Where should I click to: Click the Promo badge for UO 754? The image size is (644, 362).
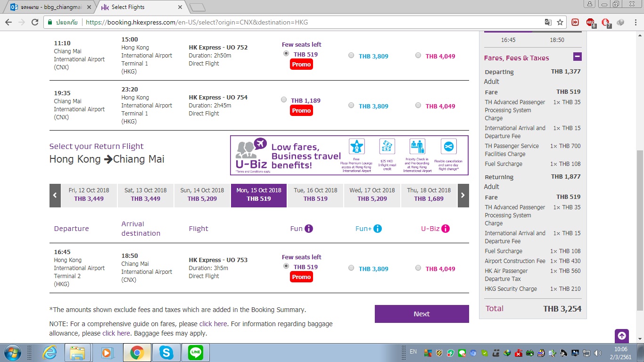[301, 110]
